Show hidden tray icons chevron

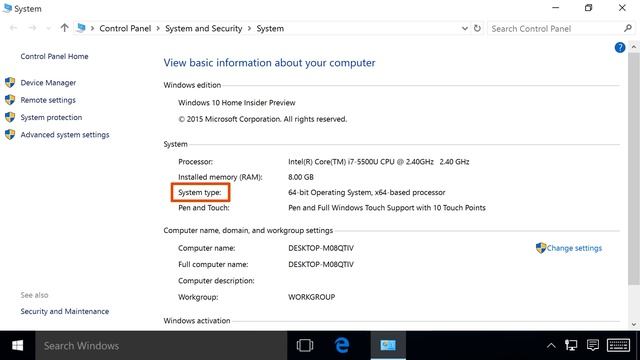point(551,346)
